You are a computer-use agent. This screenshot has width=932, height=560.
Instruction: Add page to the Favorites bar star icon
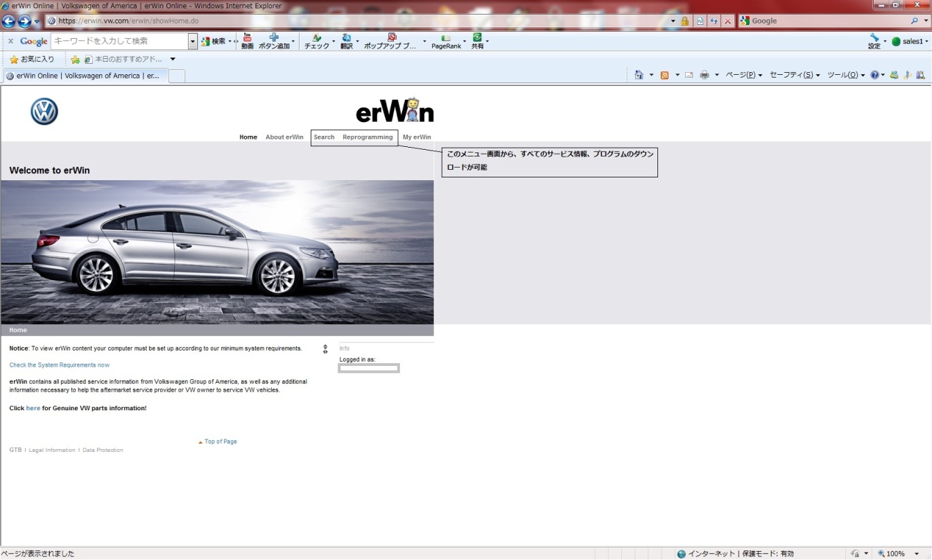click(x=76, y=60)
